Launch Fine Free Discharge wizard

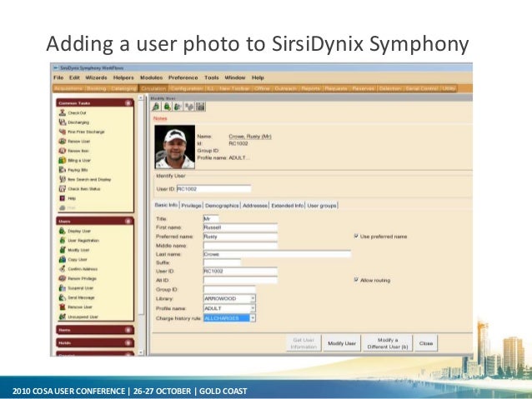point(82,132)
